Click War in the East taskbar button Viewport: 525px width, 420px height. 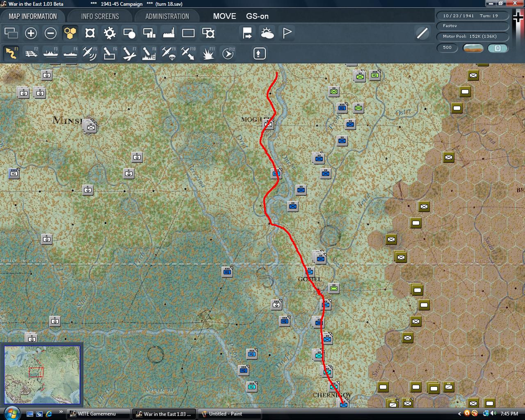[164, 414]
